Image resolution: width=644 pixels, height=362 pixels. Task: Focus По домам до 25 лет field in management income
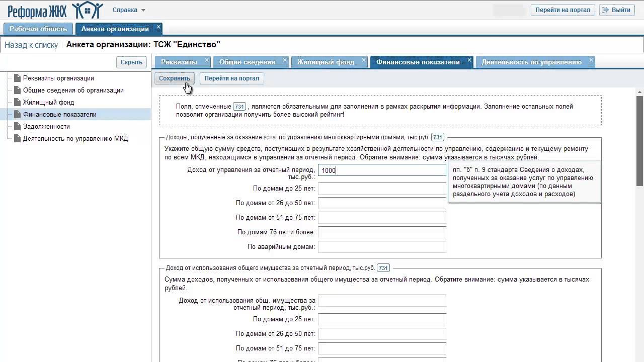pyautogui.click(x=382, y=189)
